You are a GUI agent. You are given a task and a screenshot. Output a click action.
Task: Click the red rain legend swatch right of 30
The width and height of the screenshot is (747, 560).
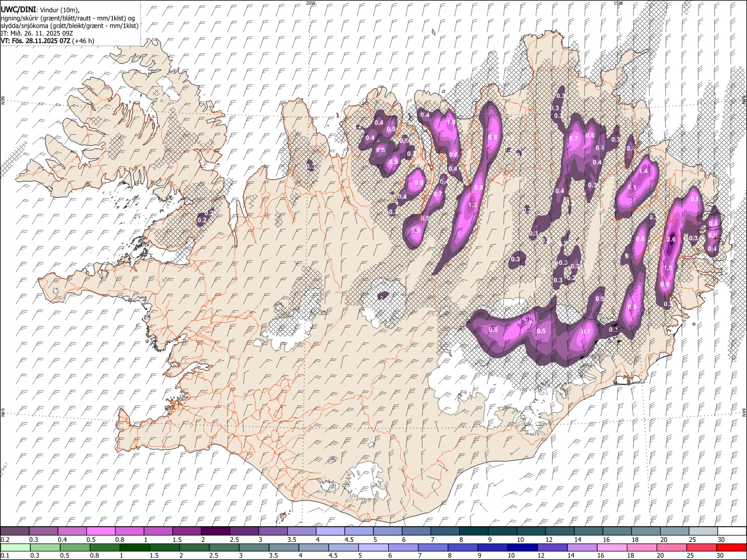(x=731, y=548)
